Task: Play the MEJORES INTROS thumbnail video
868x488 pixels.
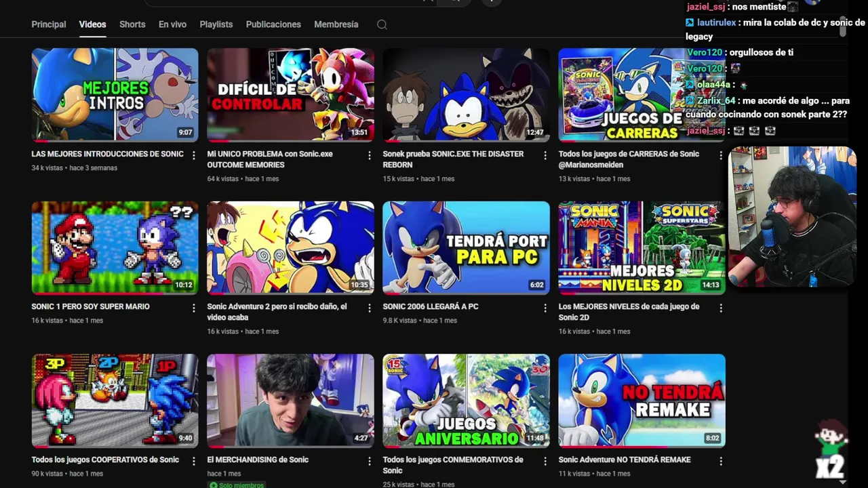Action: point(115,94)
